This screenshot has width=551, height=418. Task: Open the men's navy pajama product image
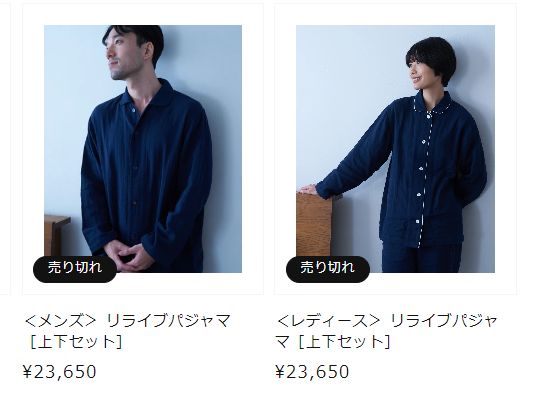[143, 149]
